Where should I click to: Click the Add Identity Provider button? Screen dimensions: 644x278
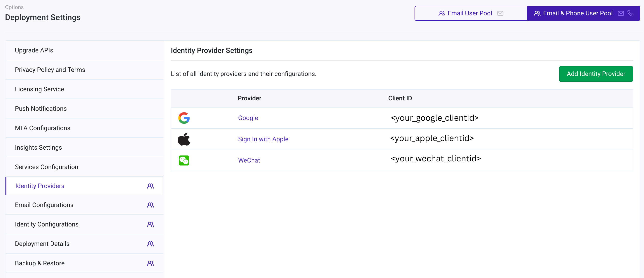[596, 74]
